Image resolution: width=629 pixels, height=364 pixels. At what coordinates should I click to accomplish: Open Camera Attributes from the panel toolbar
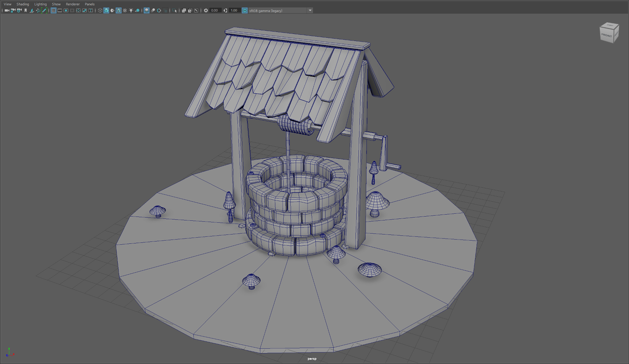pos(19,10)
